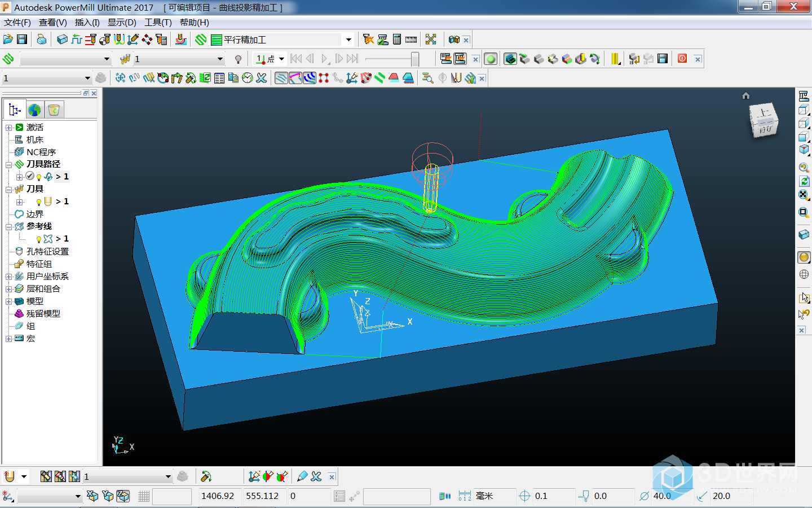Toggle the show toolpath points red-dots icon
This screenshot has width=812, height=508.
click(324, 78)
